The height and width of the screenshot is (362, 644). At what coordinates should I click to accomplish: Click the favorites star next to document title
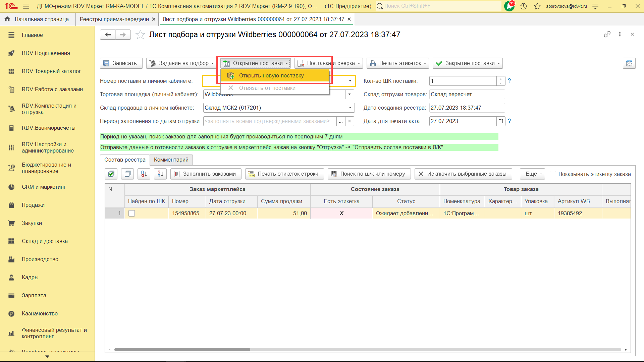[x=140, y=35]
